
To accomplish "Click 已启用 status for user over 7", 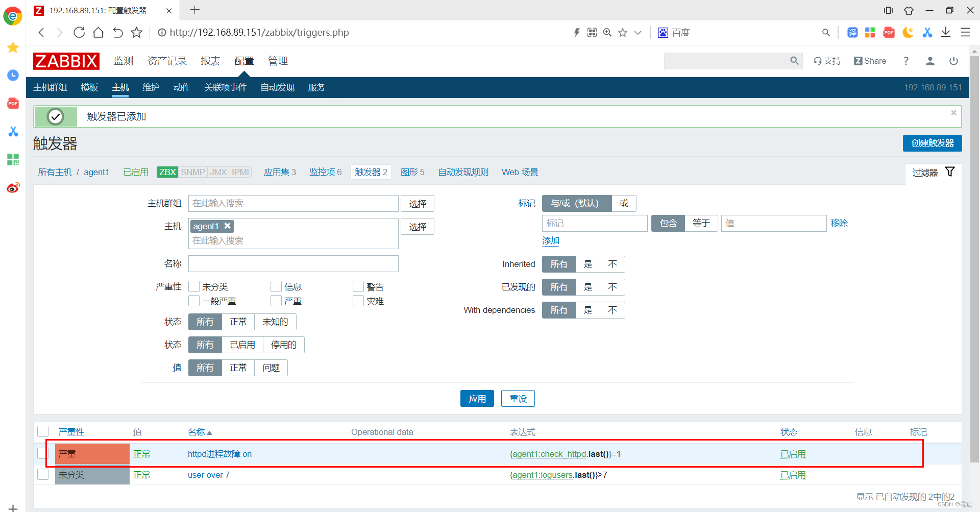I will 793,475.
